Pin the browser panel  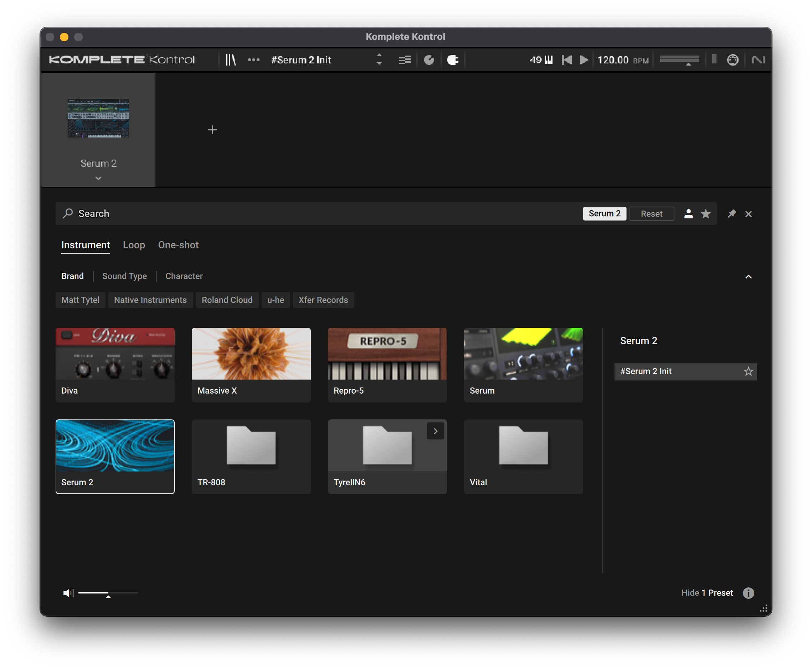(x=731, y=213)
